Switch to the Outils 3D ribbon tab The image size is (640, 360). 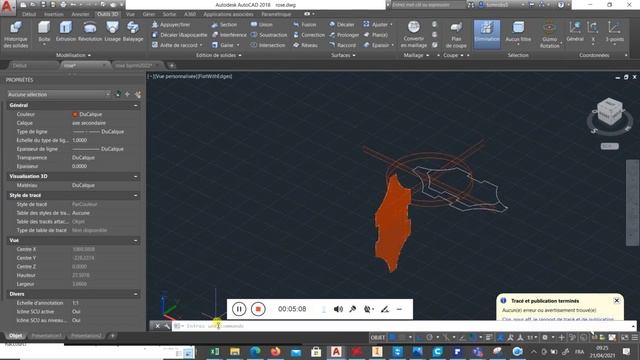(x=108, y=14)
